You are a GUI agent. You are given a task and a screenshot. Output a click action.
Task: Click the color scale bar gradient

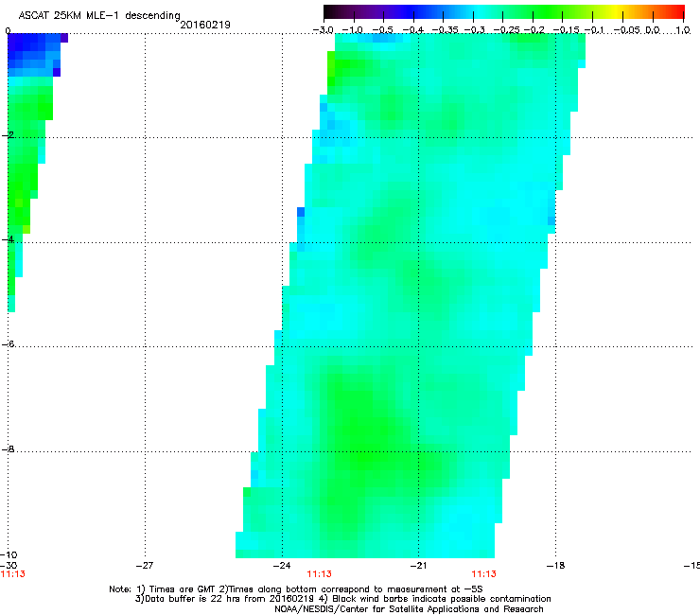(504, 11)
